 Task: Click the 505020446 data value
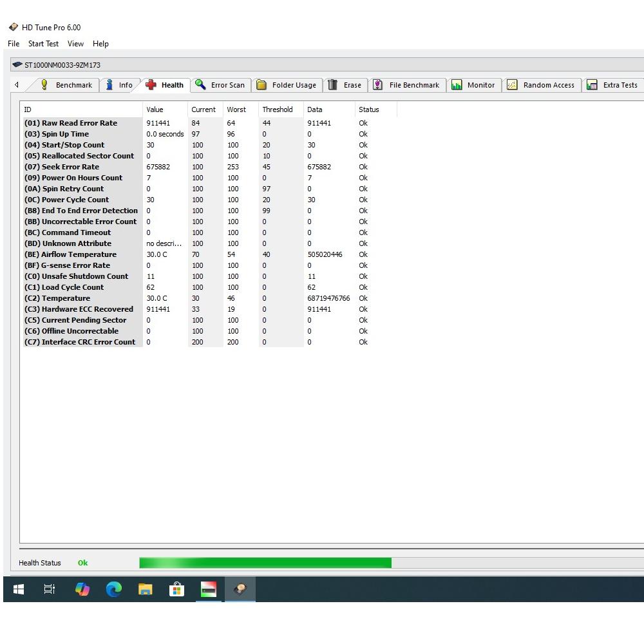pyautogui.click(x=325, y=254)
